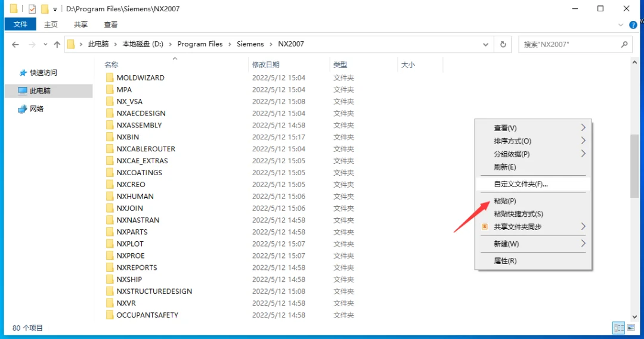Click the Properties quick access icon in title bar
644x339 pixels.
(x=32, y=8)
